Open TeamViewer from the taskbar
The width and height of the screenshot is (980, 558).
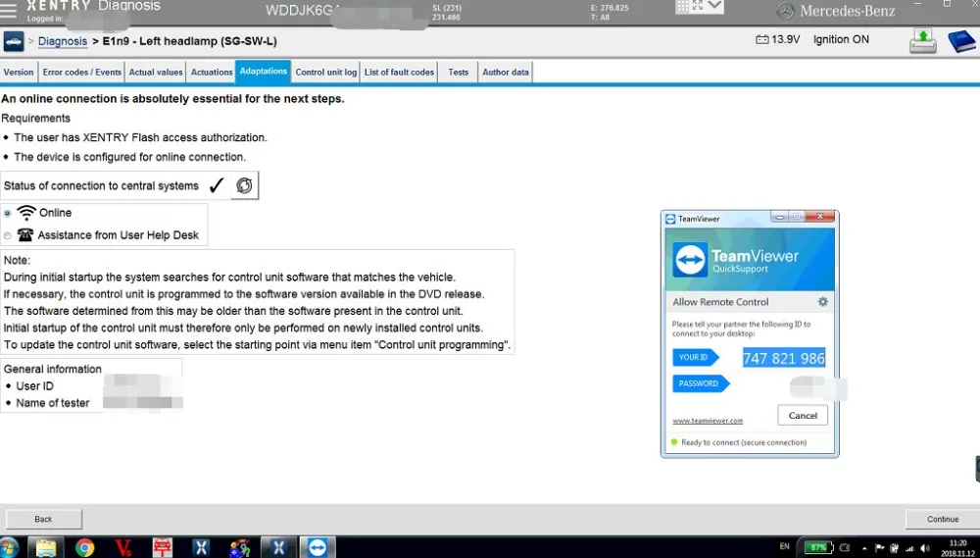pyautogui.click(x=318, y=548)
